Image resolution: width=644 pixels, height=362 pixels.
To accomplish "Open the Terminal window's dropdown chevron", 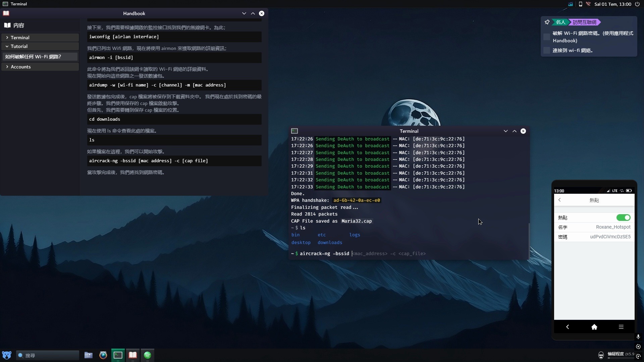I will click(x=506, y=131).
